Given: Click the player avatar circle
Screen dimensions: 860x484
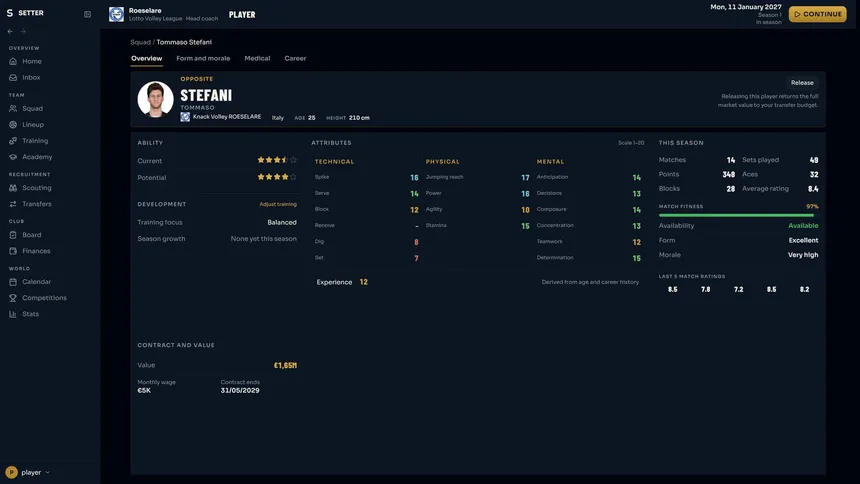Looking at the screenshot, I should (12, 472).
